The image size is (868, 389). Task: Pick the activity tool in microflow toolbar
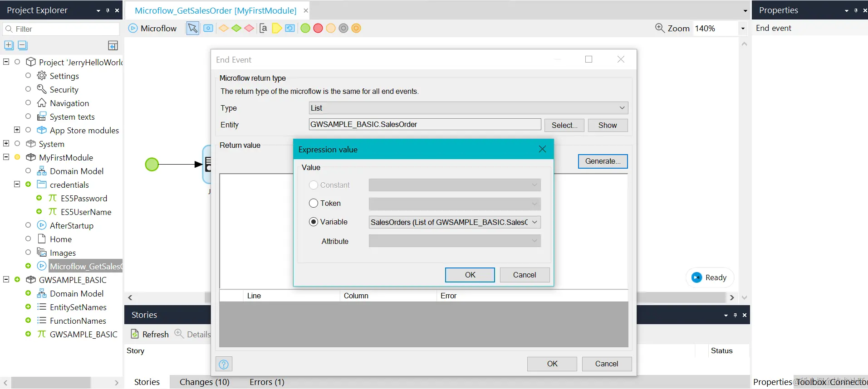[208, 28]
